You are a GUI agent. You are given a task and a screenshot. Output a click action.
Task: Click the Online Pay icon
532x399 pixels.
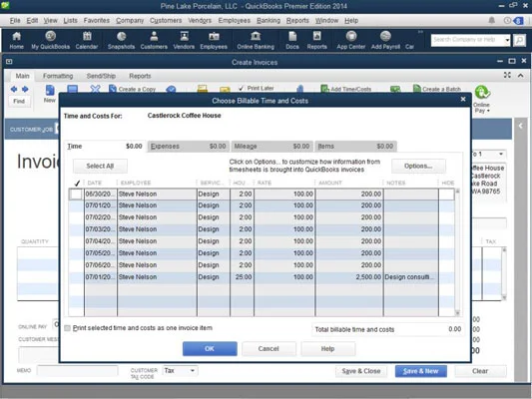(482, 93)
